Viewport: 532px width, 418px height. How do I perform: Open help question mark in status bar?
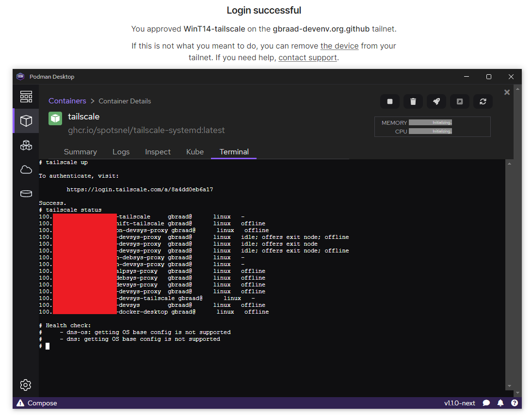click(x=515, y=403)
